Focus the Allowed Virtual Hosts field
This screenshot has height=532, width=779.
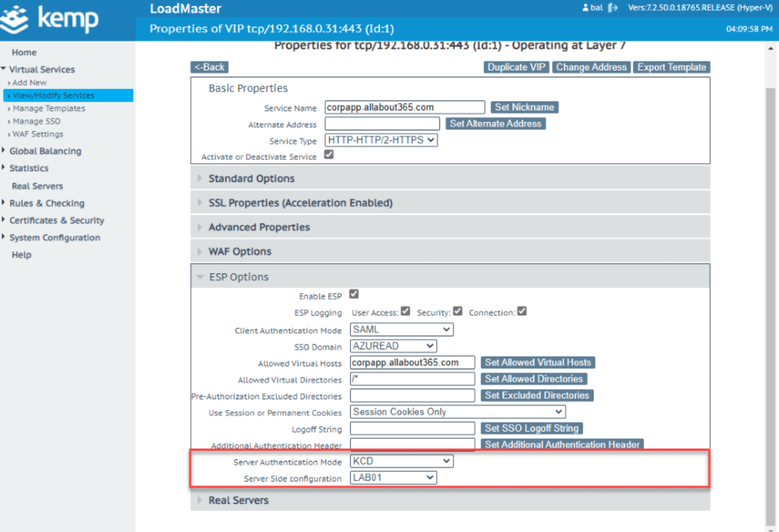click(x=412, y=363)
